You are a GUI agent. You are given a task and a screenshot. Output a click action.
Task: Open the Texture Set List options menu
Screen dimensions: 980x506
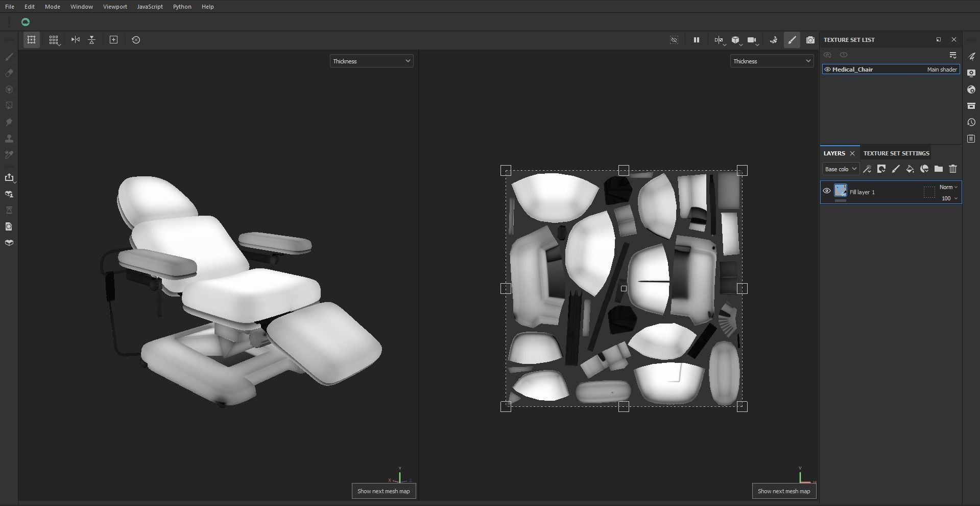[x=953, y=55]
